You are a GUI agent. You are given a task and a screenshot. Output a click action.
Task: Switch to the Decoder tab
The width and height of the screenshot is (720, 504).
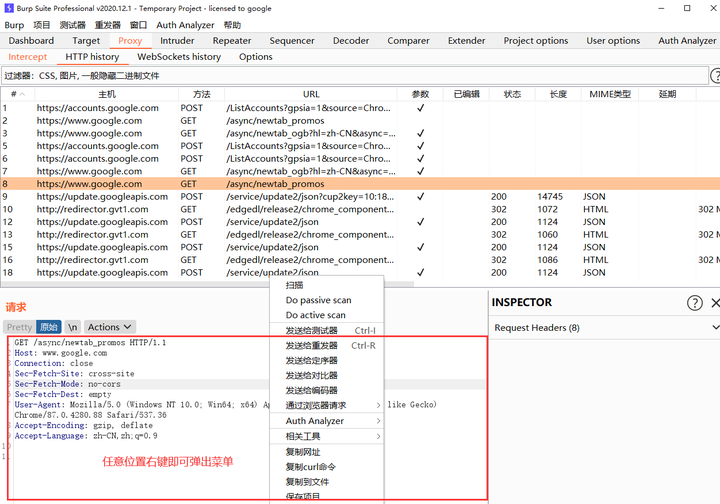pos(351,41)
